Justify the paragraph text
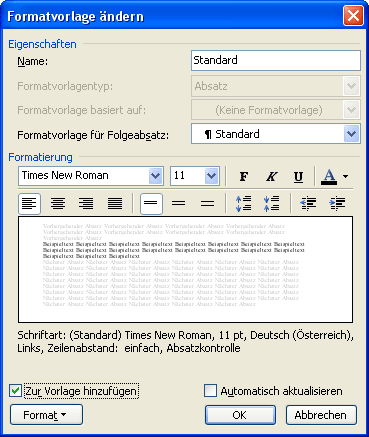Viewport: 369px width, 437px height. click(x=115, y=203)
